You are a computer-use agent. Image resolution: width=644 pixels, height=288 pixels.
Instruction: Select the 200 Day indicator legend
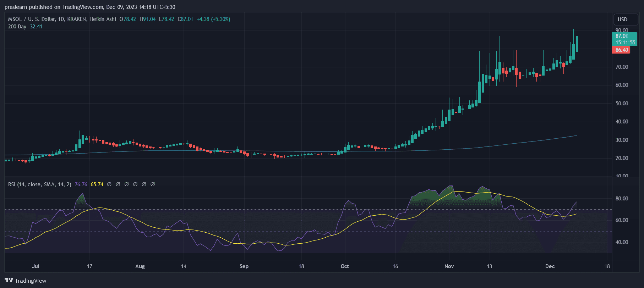click(x=17, y=27)
